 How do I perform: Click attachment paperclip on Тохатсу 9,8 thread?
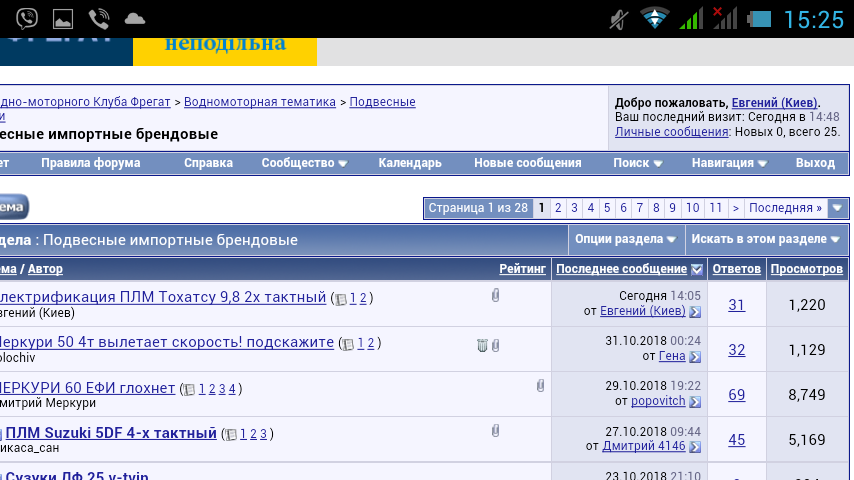(x=495, y=295)
